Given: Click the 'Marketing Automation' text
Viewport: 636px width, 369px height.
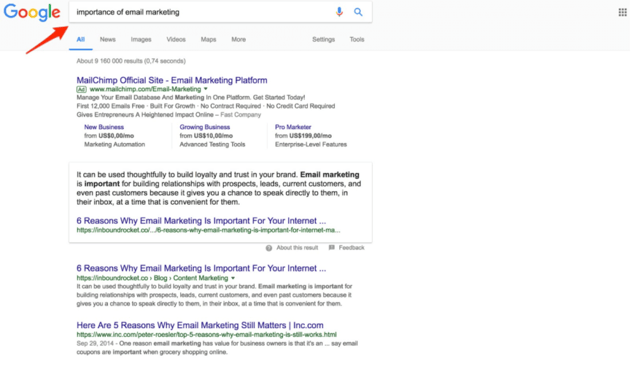Looking at the screenshot, I should (114, 144).
